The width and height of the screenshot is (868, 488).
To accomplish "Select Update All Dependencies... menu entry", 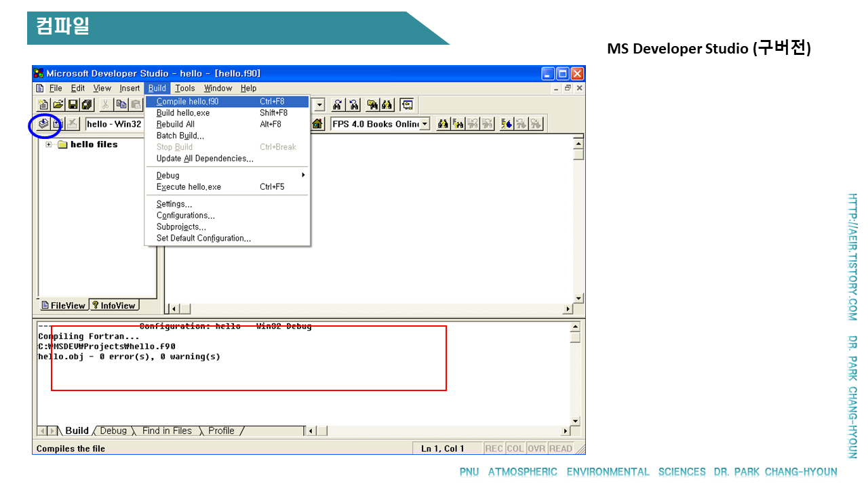I will tap(228, 159).
